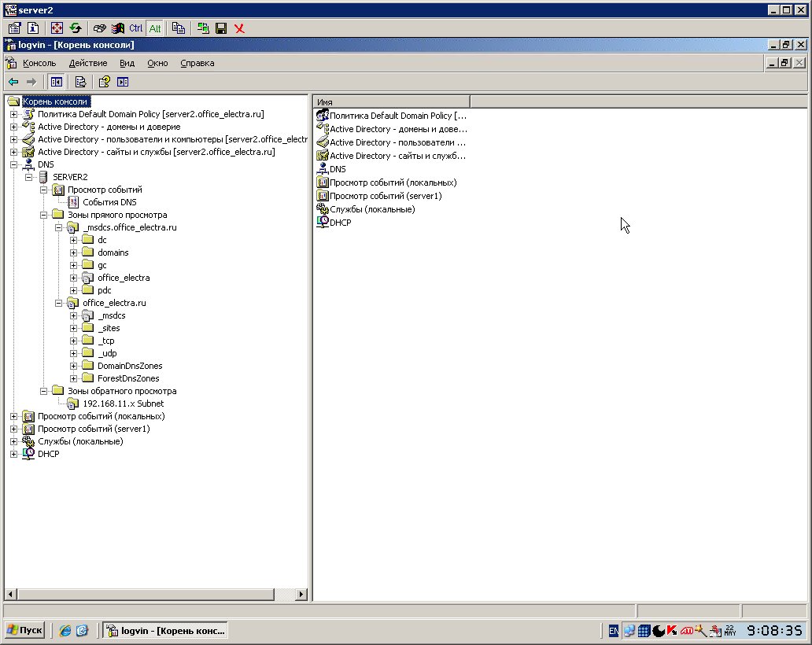The width and height of the screenshot is (812, 645).
Task: Click logvin taskbar window button
Action: (x=165, y=631)
